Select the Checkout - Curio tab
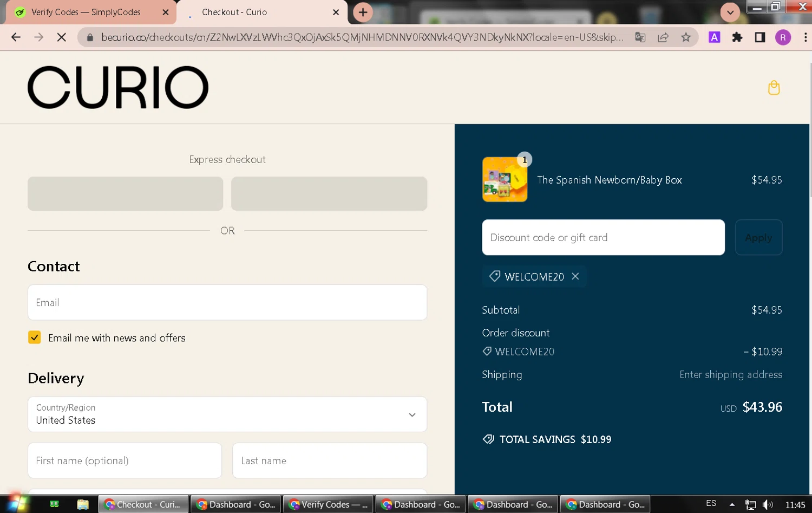Viewport: 812px width, 513px height. click(x=234, y=12)
